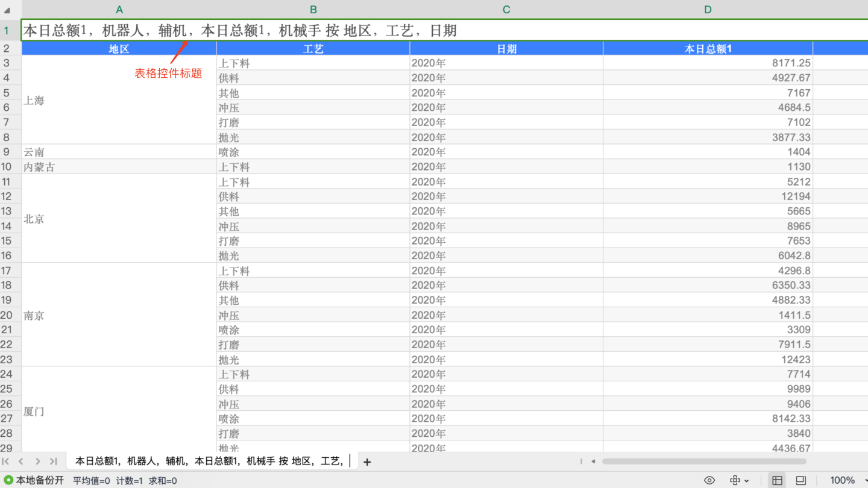Switch to normal view grid icon
The image size is (868, 488).
777,480
